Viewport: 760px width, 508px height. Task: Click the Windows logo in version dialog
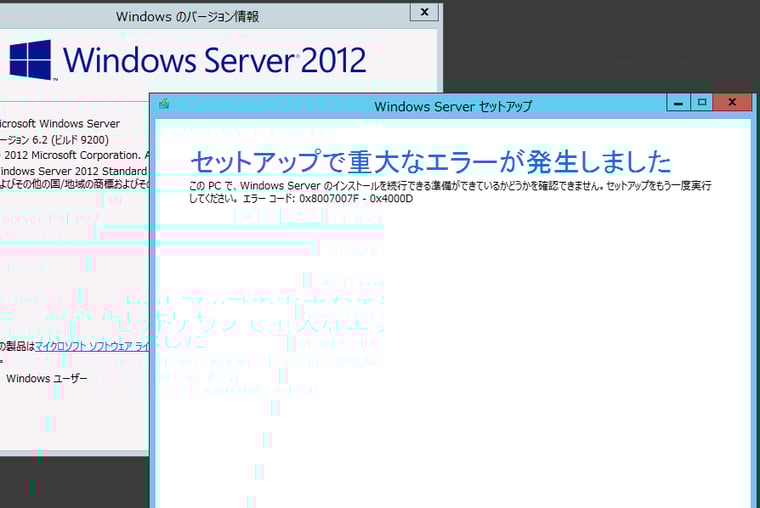[31, 60]
